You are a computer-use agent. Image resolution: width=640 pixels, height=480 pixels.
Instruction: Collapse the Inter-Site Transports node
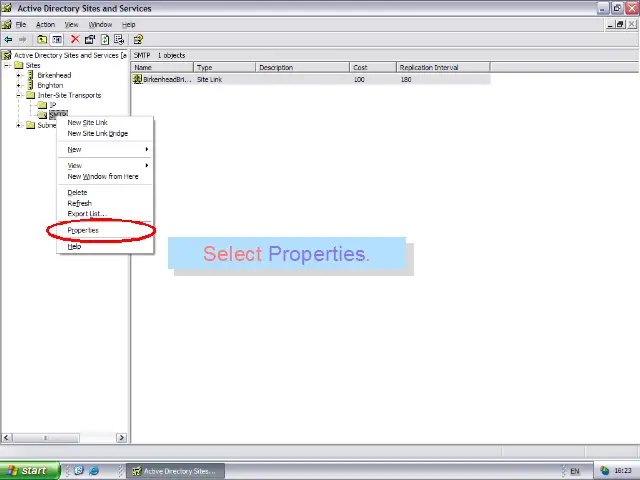pyautogui.click(x=18, y=95)
